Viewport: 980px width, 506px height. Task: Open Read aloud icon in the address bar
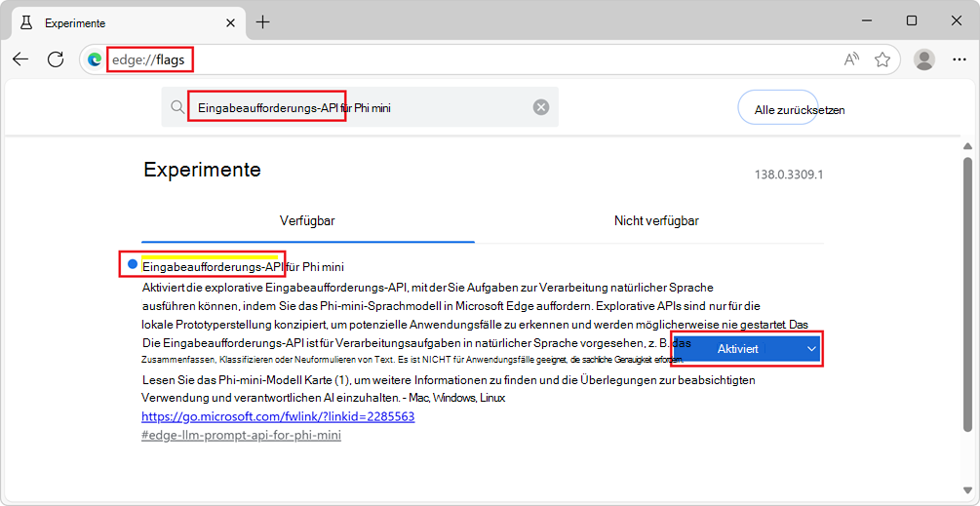[851, 59]
